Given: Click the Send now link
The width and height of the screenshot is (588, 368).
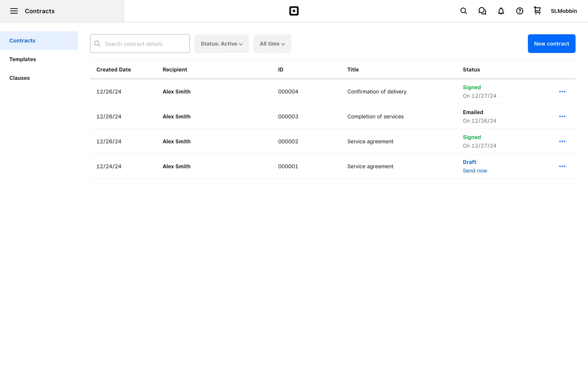Looking at the screenshot, I should coord(475,171).
